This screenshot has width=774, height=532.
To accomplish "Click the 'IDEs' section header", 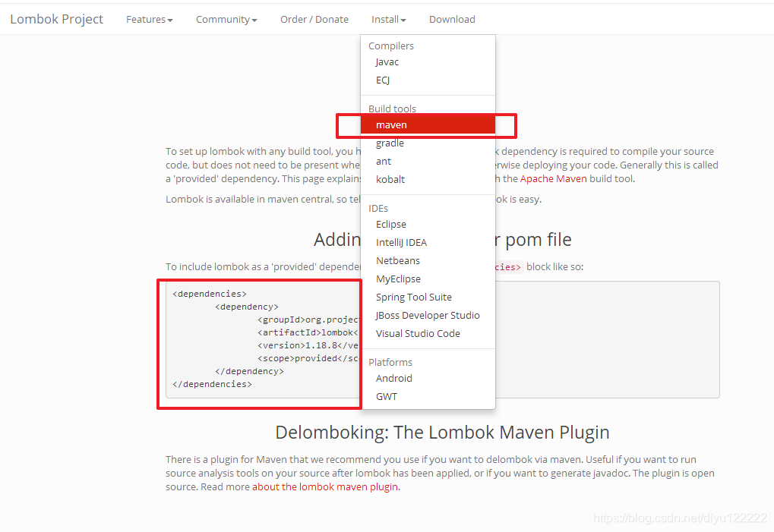I will click(x=378, y=208).
